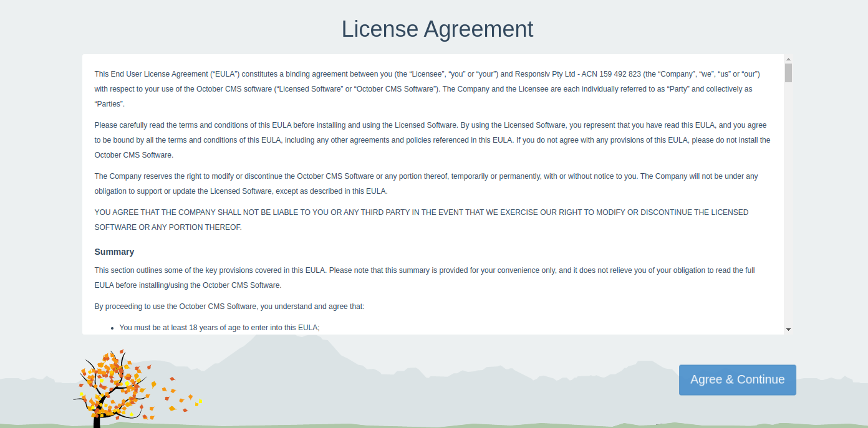Click the license scrollbar up arrow
The width and height of the screenshot is (868, 428).
[788, 59]
